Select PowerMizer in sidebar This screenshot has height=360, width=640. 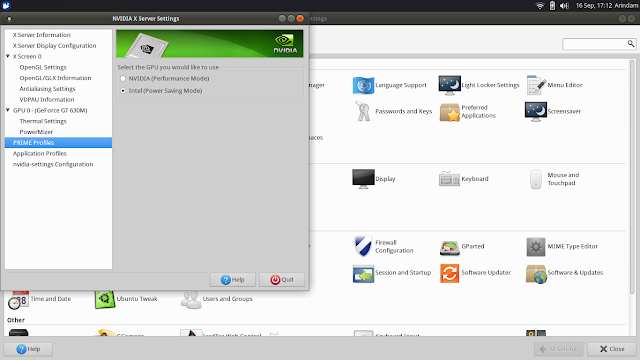(36, 132)
